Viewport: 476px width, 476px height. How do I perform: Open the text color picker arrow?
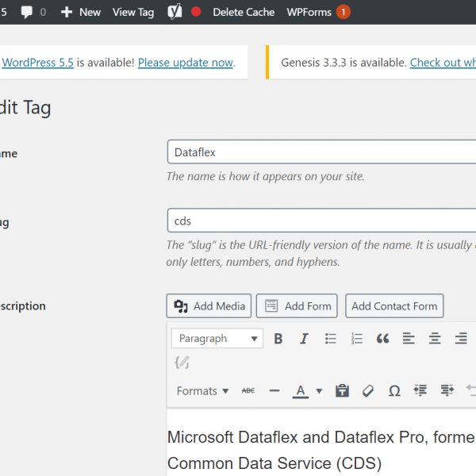point(319,391)
